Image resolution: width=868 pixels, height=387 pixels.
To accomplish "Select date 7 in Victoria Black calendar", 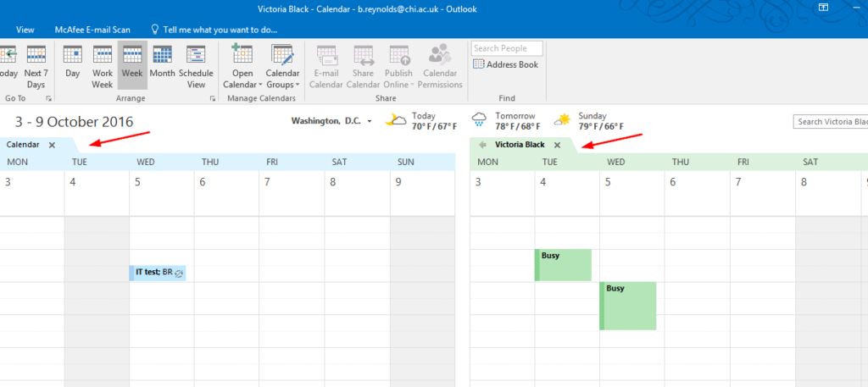I will point(738,182).
